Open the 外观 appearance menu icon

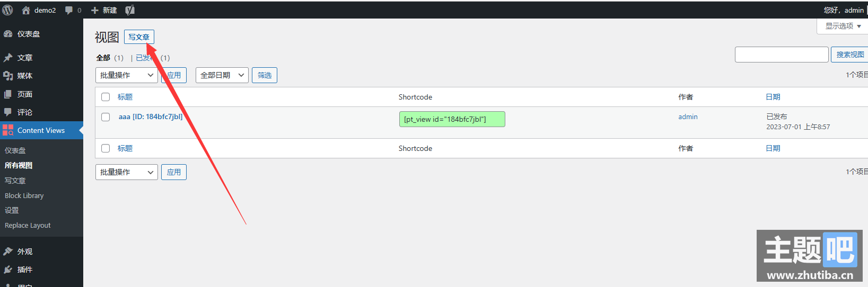(x=8, y=252)
